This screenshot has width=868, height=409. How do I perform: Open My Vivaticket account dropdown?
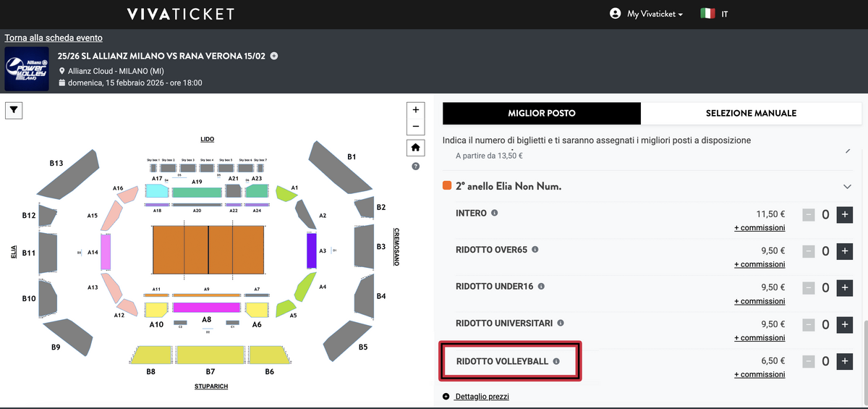click(x=647, y=14)
